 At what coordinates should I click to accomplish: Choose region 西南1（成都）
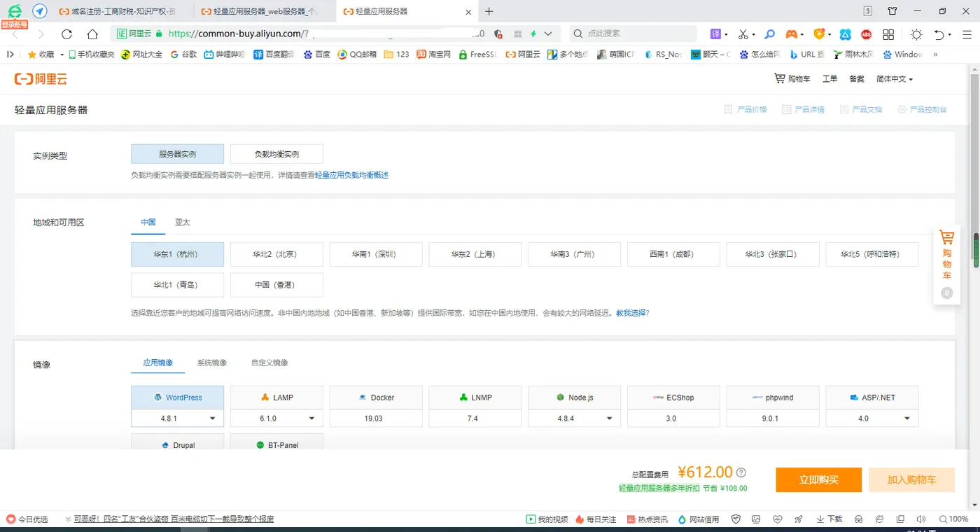point(673,254)
